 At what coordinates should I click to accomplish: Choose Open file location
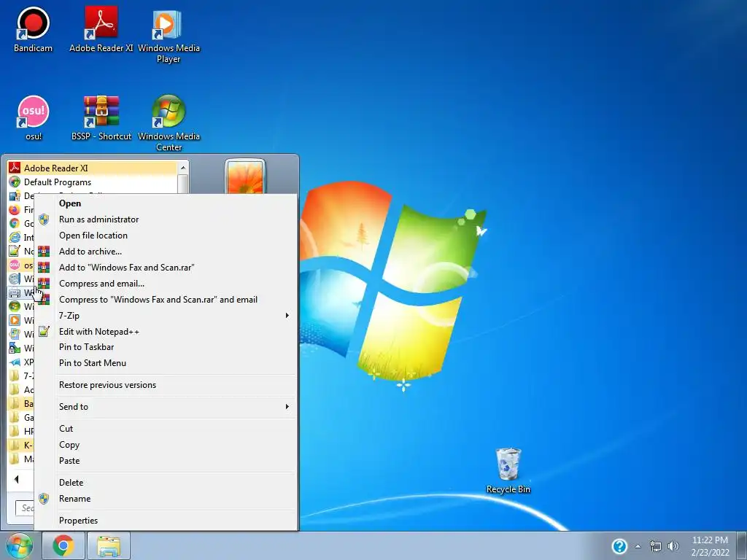166,236
